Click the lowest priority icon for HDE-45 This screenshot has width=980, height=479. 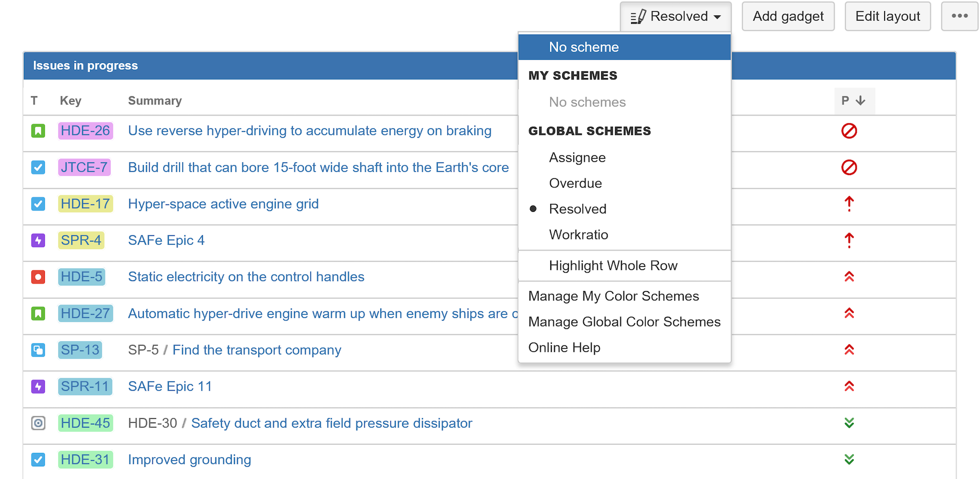pos(849,423)
